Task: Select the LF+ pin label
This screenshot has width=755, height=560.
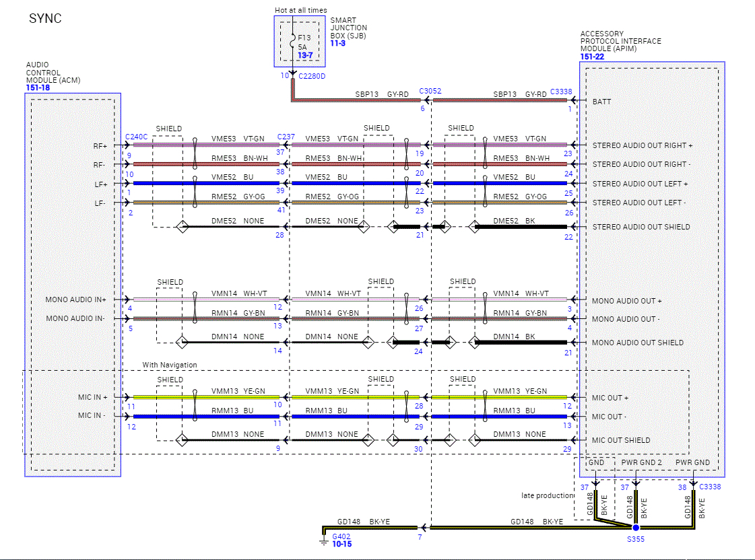Action: [100, 184]
